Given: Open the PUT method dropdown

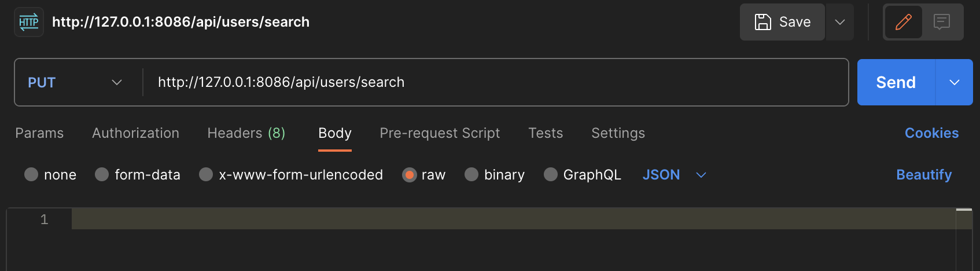Looking at the screenshot, I should pos(75,82).
